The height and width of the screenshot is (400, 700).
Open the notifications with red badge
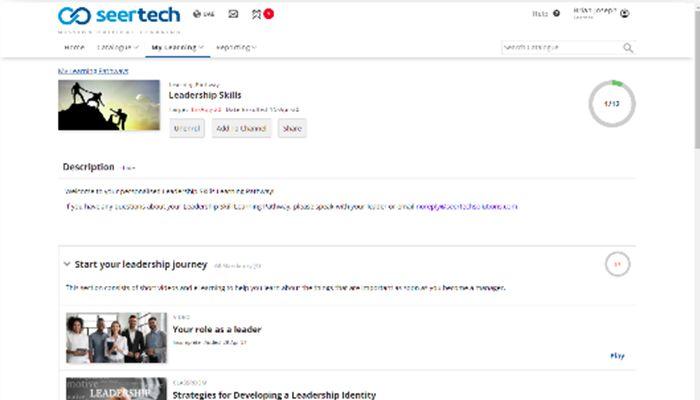coord(262,14)
